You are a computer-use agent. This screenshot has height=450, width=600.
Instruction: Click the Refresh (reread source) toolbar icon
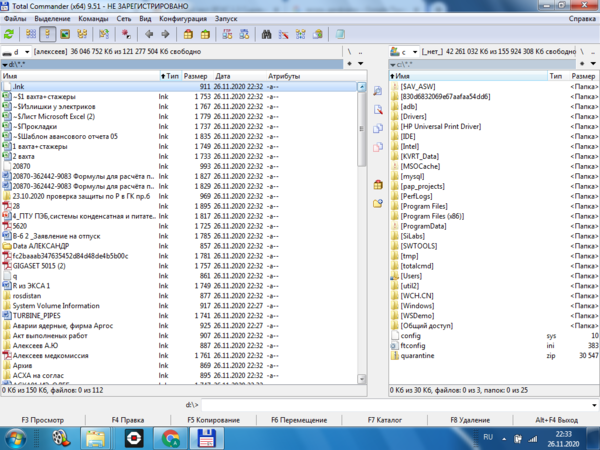[x=10, y=34]
